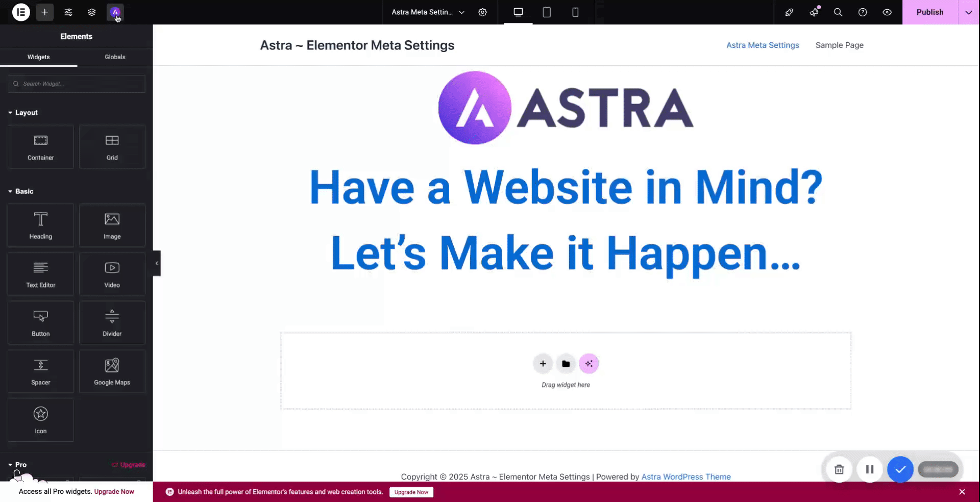Switch to the Globals tab
The width and height of the screenshot is (980, 502).
tap(115, 57)
